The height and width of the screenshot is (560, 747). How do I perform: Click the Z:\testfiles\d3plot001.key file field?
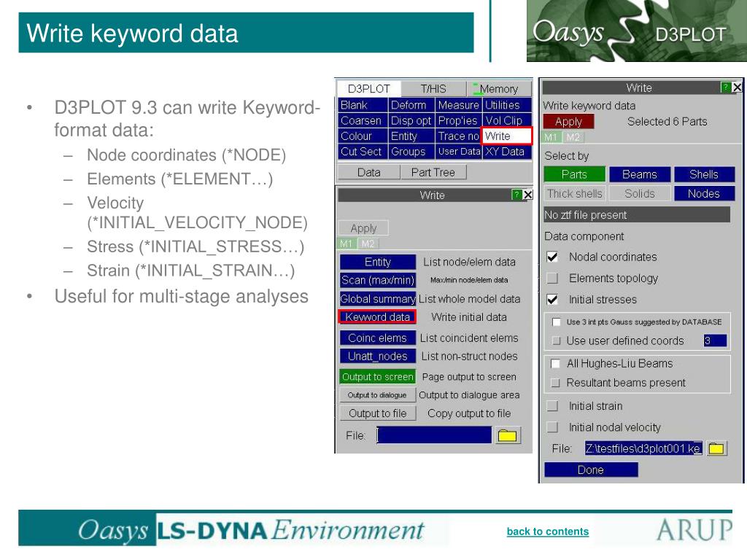click(643, 448)
